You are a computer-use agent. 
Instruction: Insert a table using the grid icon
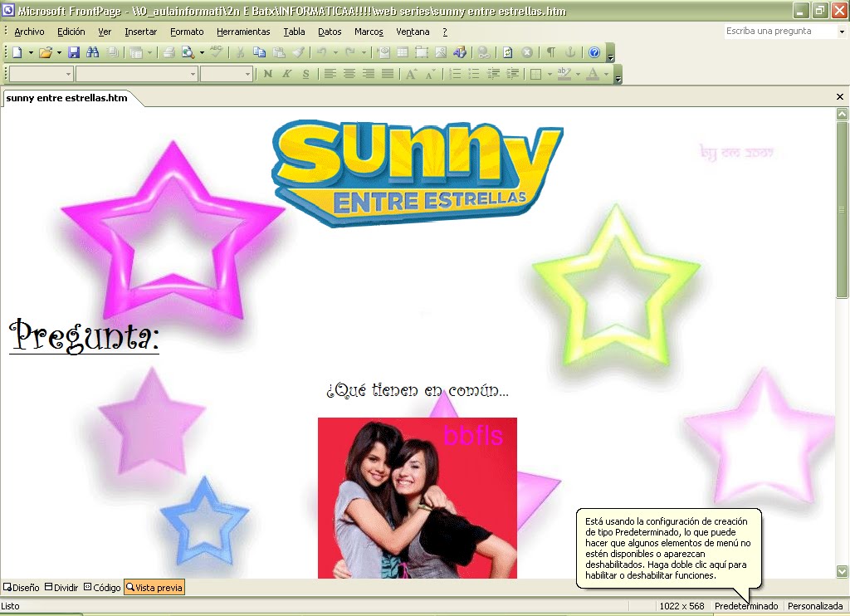(x=403, y=52)
